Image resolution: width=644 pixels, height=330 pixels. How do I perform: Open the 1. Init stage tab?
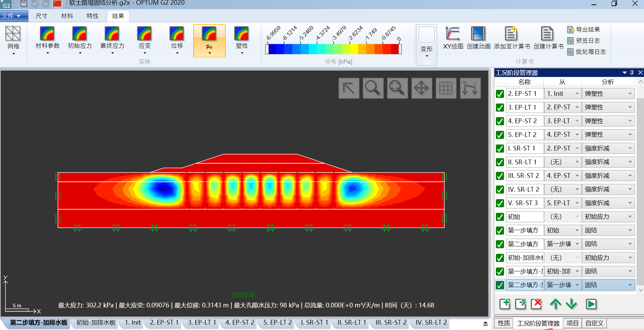coord(133,323)
